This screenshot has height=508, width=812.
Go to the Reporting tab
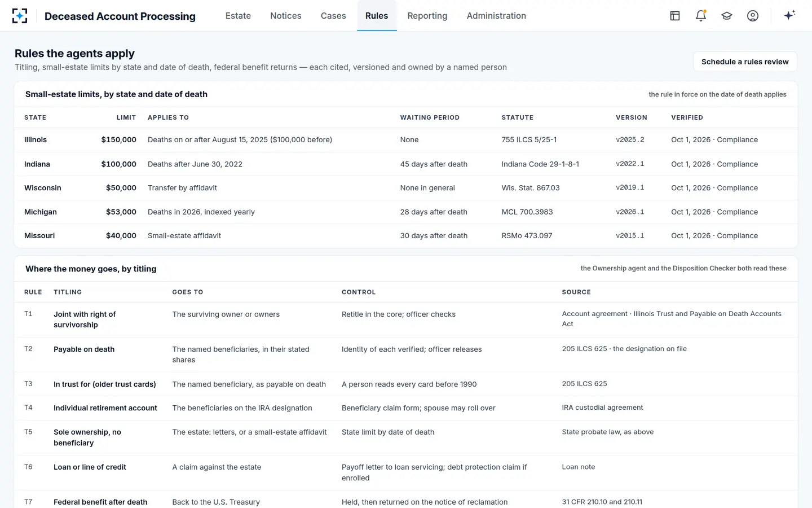point(427,16)
